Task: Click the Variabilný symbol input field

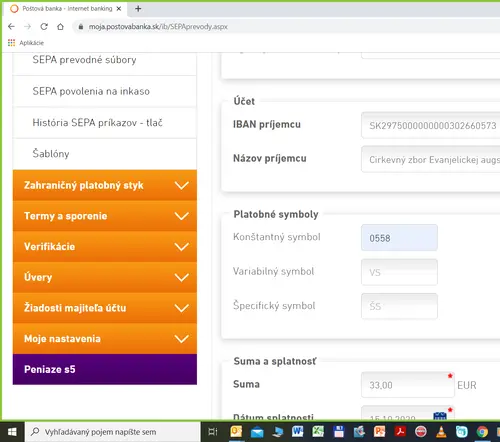Action: pos(399,272)
